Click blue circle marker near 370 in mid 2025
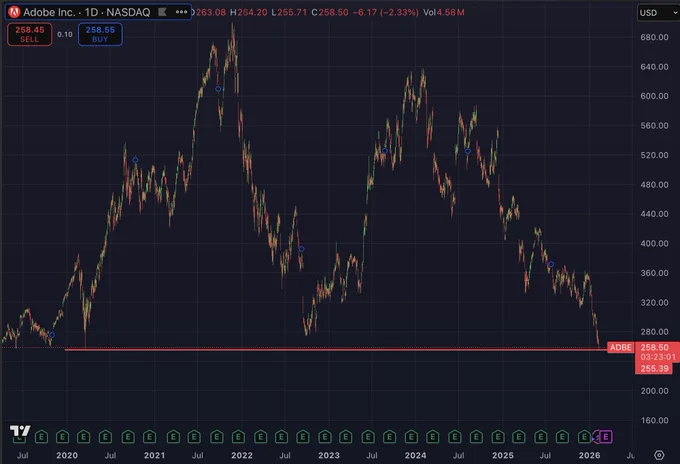This screenshot has width=680, height=464. (551, 264)
